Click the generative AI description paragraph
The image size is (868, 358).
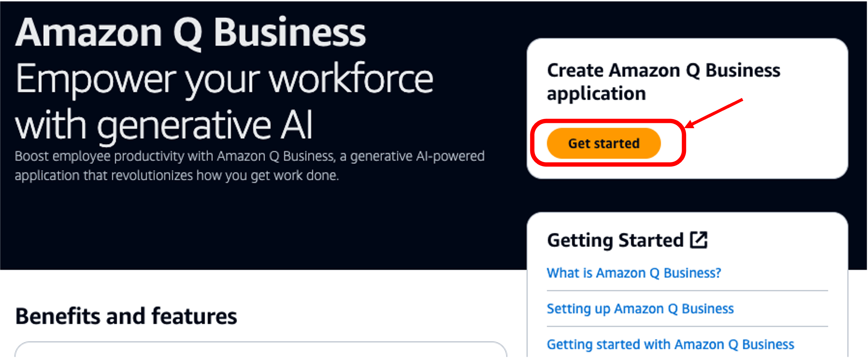click(249, 165)
